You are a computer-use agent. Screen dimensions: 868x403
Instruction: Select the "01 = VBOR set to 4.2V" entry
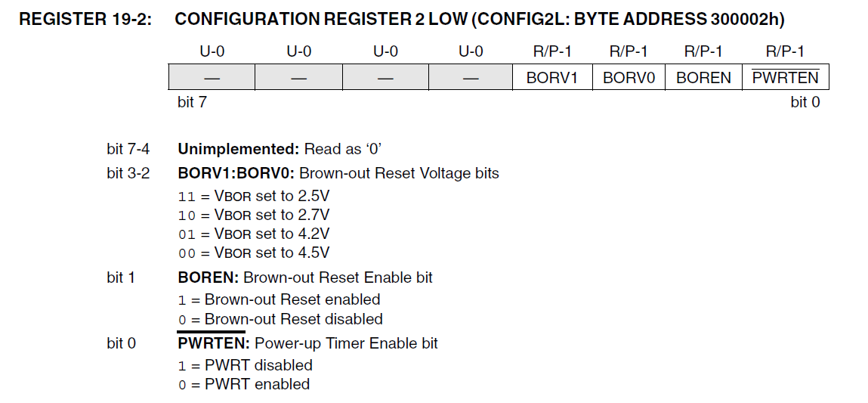pyautogui.click(x=254, y=234)
